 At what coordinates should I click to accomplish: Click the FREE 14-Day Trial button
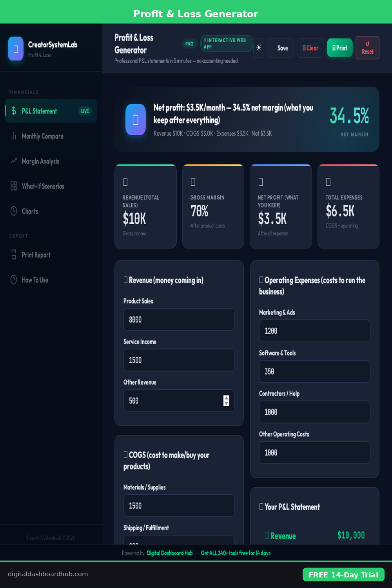pos(343,575)
